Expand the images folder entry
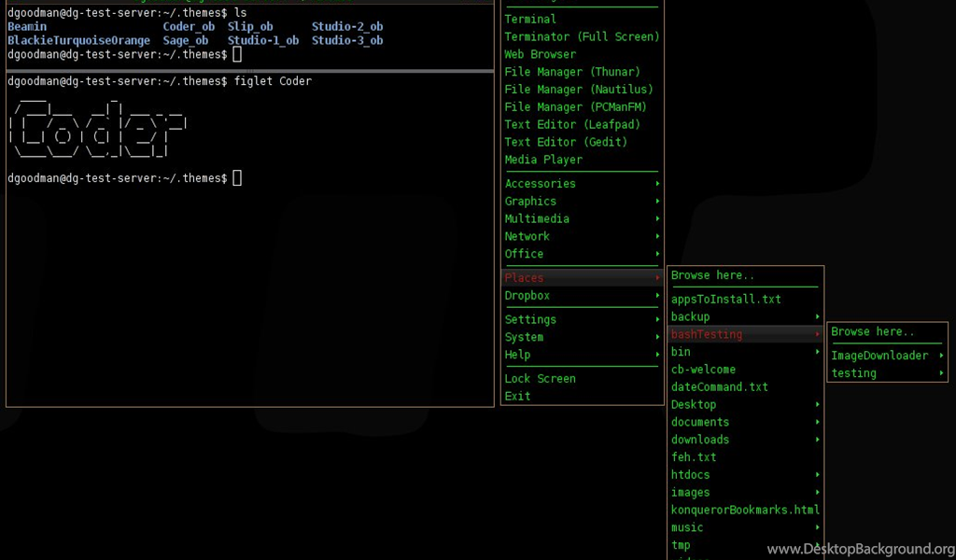This screenshot has height=560, width=956. coord(745,493)
